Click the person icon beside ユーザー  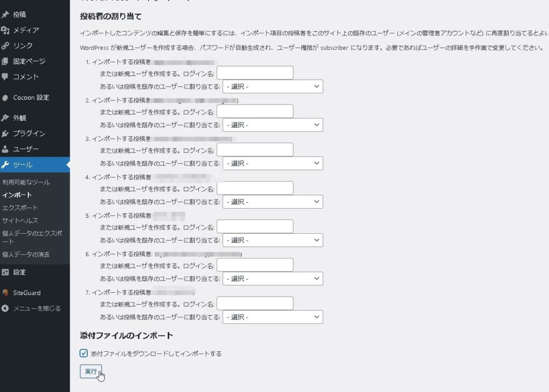pos(5,149)
